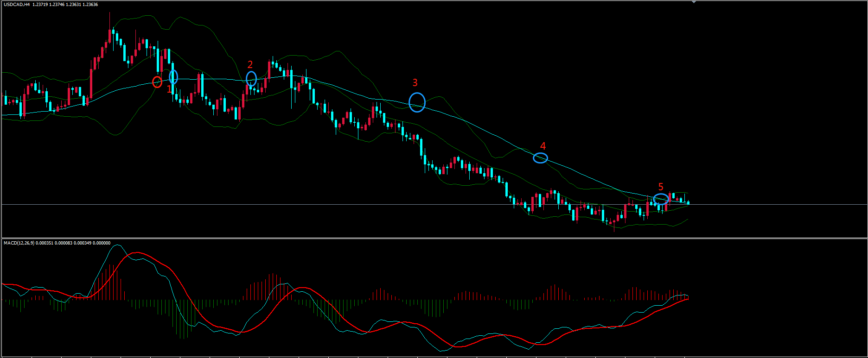Viewport: 868px width, 358px height.
Task: Click the red number 1 text label
Action: [169, 89]
